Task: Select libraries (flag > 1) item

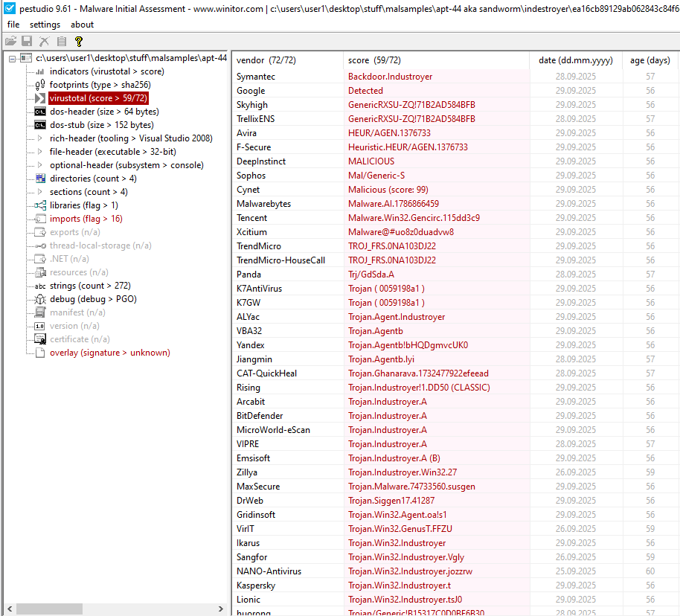Action: pyautogui.click(x=84, y=205)
